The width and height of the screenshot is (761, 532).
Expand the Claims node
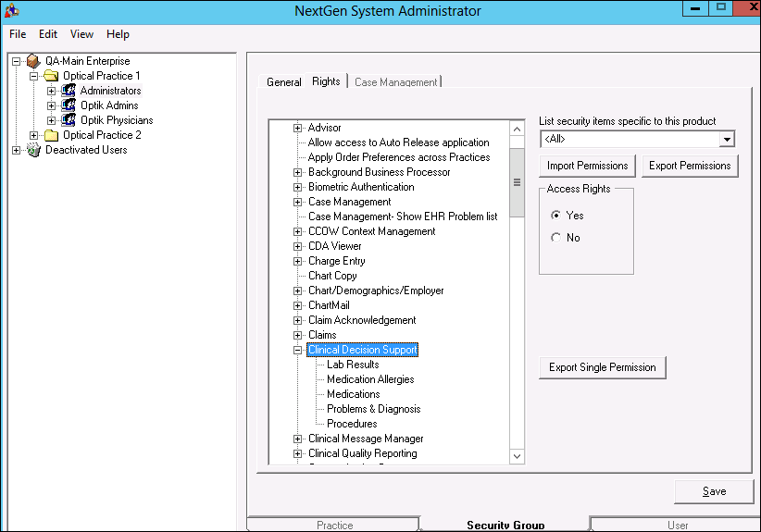[x=297, y=335]
